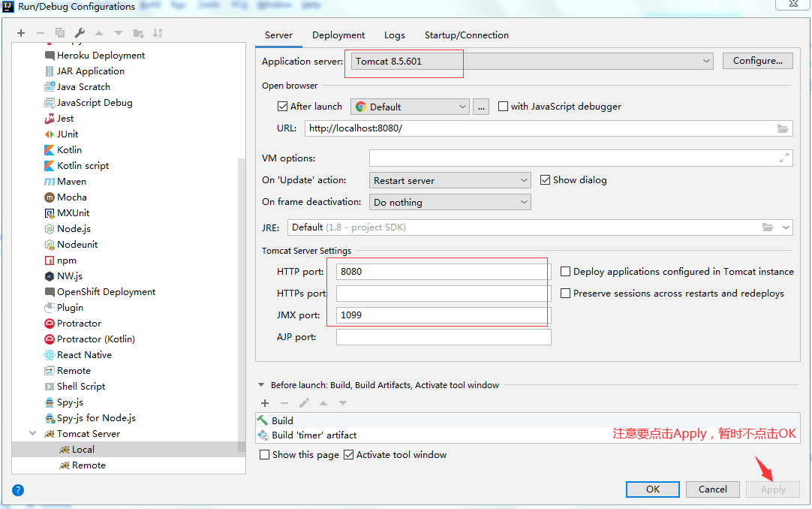Screen dimensions: 812x509
Task: Switch to the Server tab
Action: (x=278, y=35)
